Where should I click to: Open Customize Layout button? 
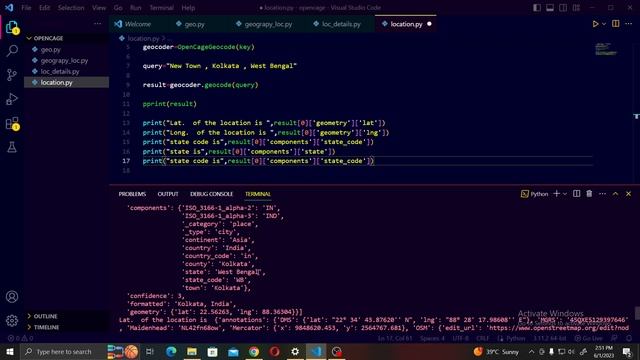(576, 8)
